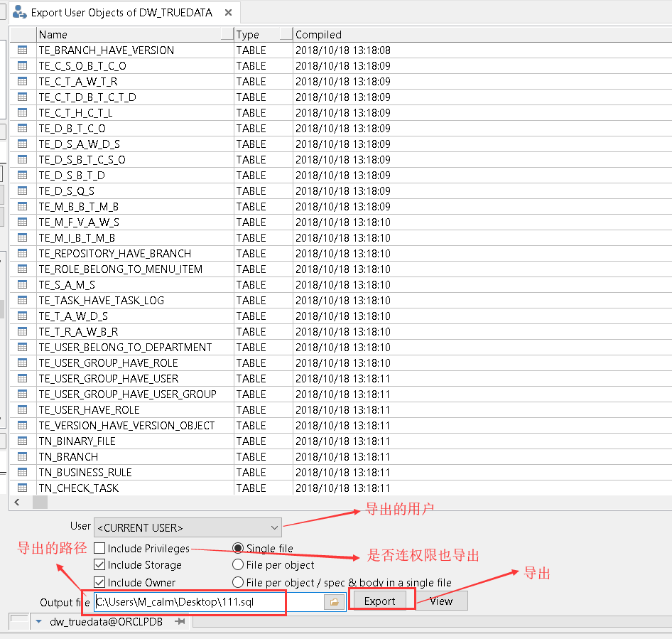672x639 pixels.
Task: Click dw_truedata@ORCLPDB connection label
Action: point(107,621)
